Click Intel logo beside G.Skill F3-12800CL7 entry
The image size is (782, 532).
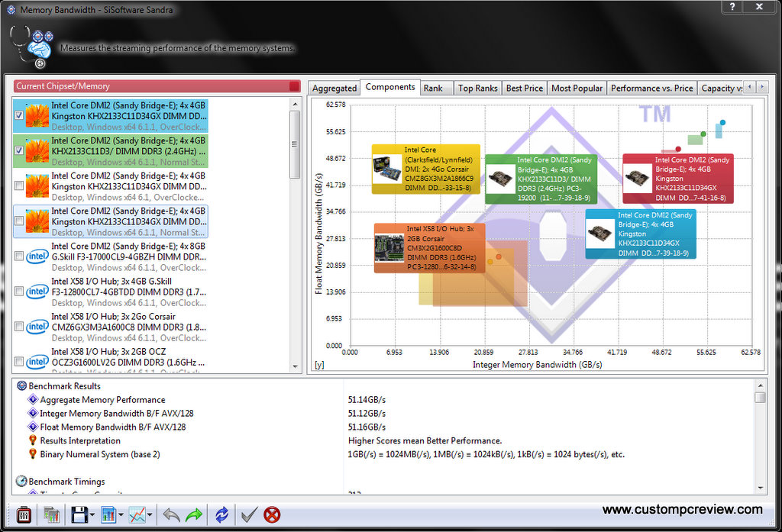click(x=37, y=292)
